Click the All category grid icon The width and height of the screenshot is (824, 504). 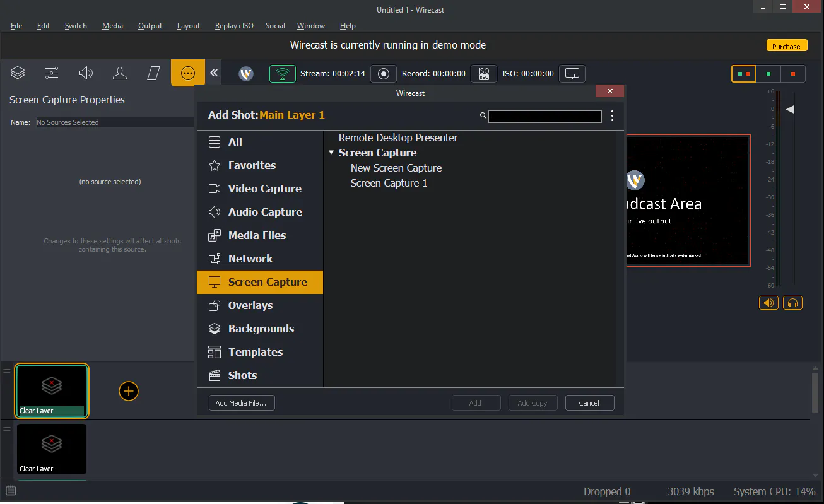click(215, 142)
